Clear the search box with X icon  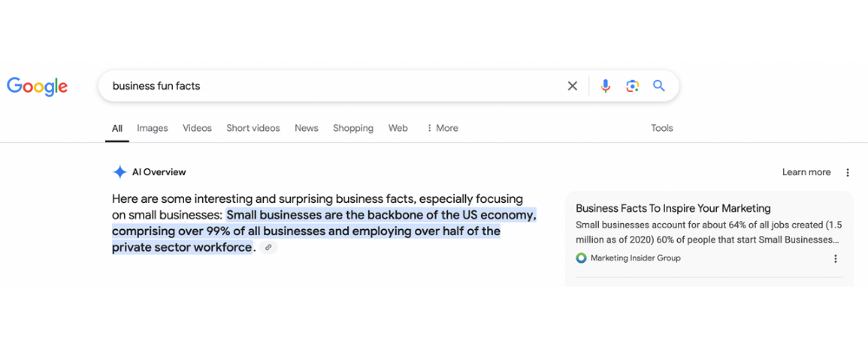click(x=572, y=86)
